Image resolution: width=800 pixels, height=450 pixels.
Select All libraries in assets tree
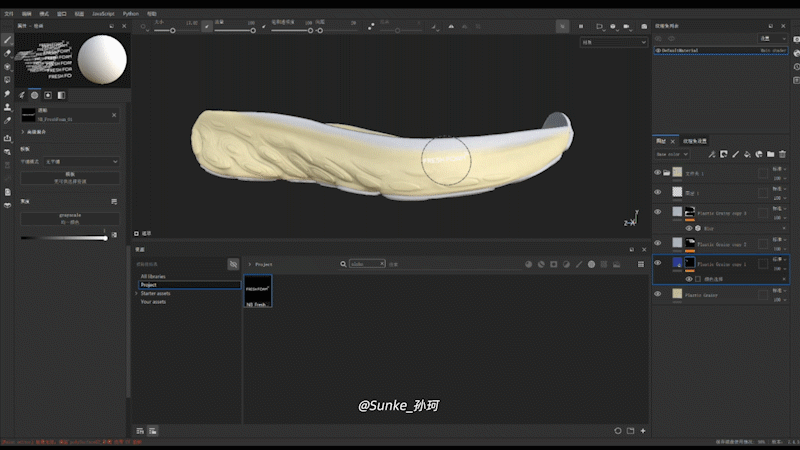coord(153,277)
